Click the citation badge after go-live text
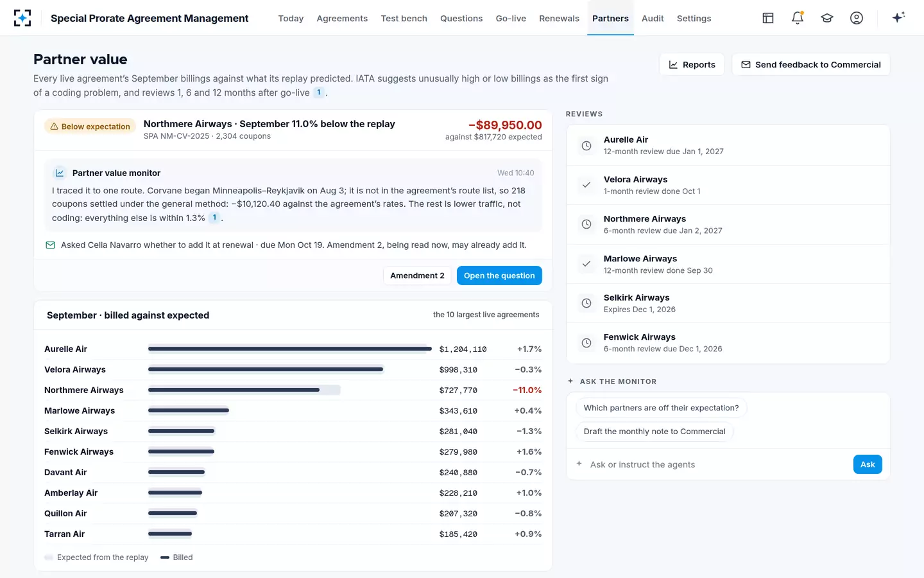The width and height of the screenshot is (924, 578). [319, 92]
